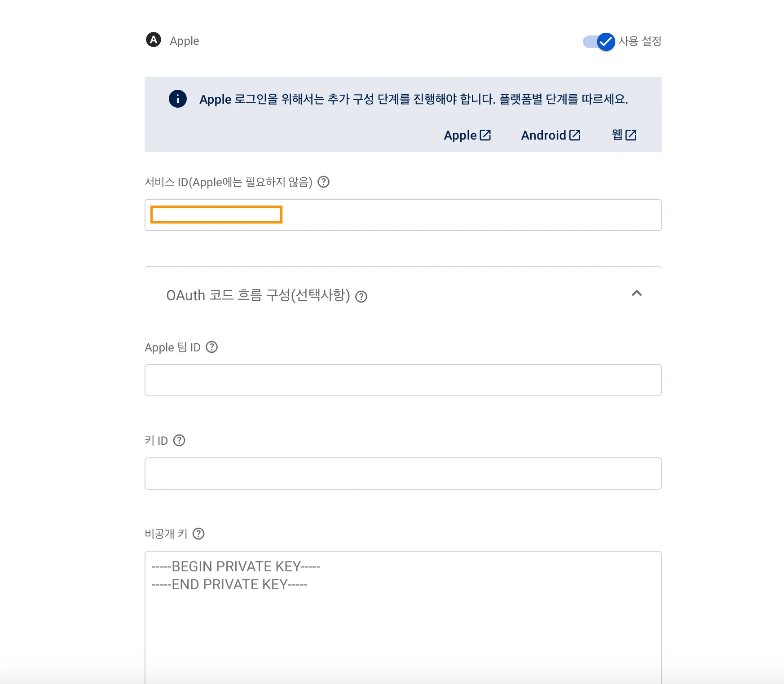Image resolution: width=784 pixels, height=684 pixels.
Task: Click the Apple provider logo icon
Action: (154, 40)
